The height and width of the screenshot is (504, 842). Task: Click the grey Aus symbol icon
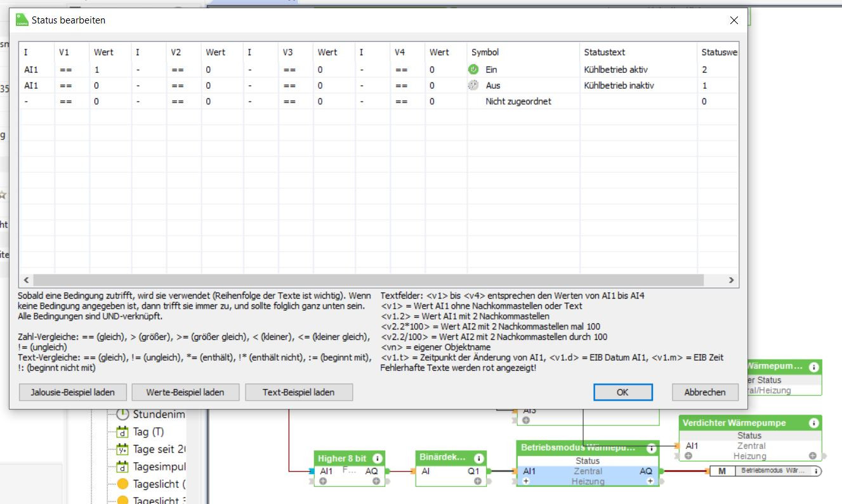click(473, 86)
